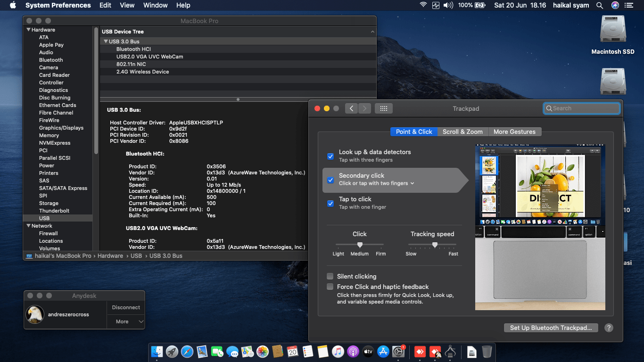Select Bluetooth in Hardware sidebar
This screenshot has width=644, height=362.
(51, 60)
